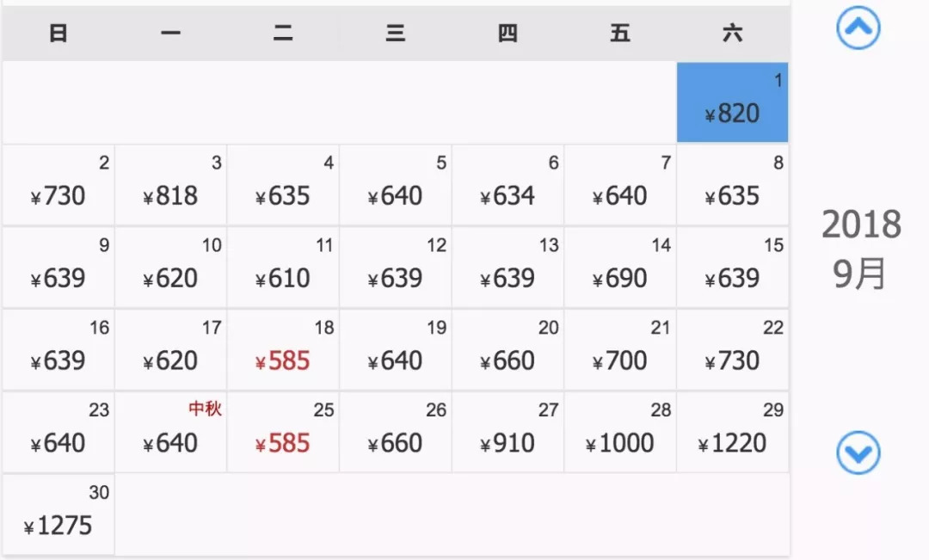The width and height of the screenshot is (929, 560).
Task: Choose September 21 priced ¥700
Action: [x=619, y=349]
